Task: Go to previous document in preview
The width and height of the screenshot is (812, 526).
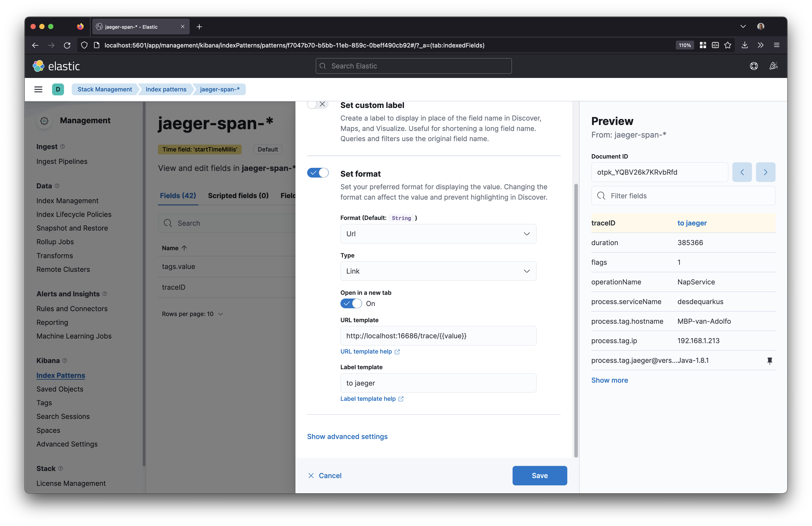Action: point(742,172)
